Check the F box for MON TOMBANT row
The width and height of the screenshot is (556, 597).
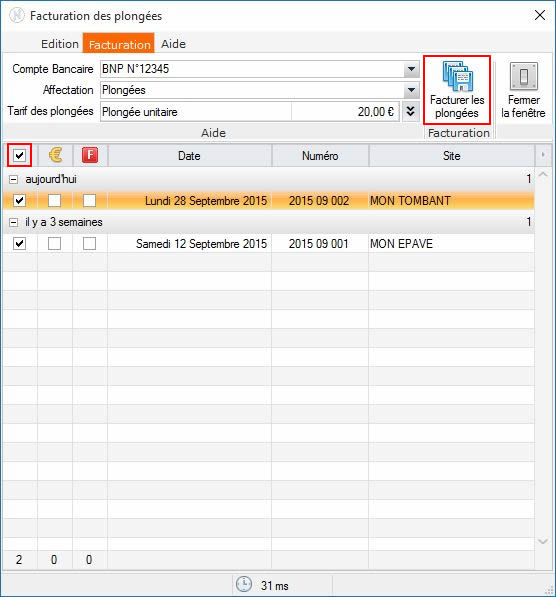pyautogui.click(x=89, y=200)
